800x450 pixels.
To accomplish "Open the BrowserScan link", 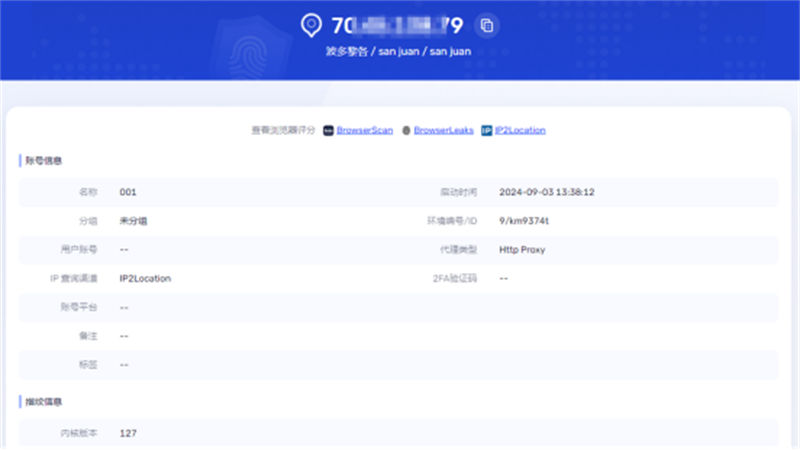I will (365, 130).
